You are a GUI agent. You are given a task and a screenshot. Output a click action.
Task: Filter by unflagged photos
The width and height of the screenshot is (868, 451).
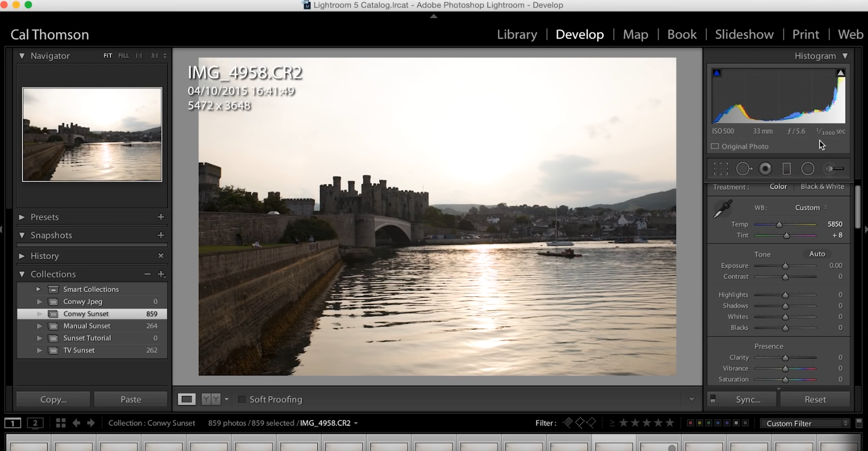580,423
